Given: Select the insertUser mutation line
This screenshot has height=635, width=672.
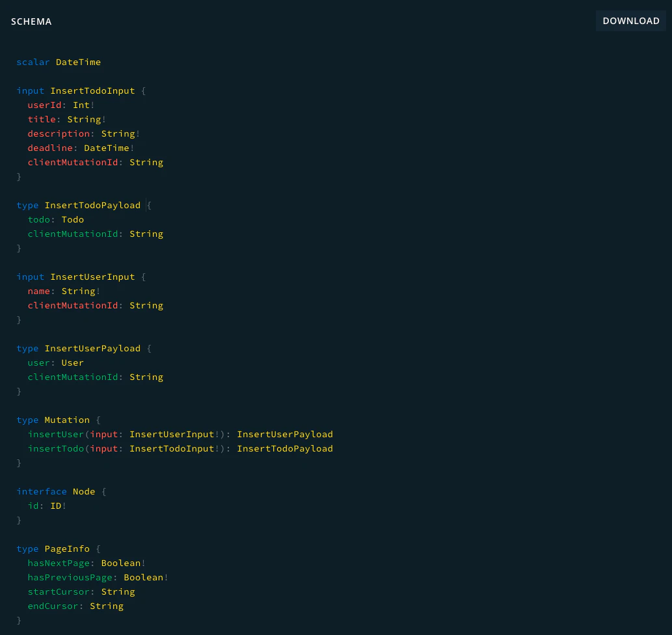Looking at the screenshot, I should (x=180, y=435).
